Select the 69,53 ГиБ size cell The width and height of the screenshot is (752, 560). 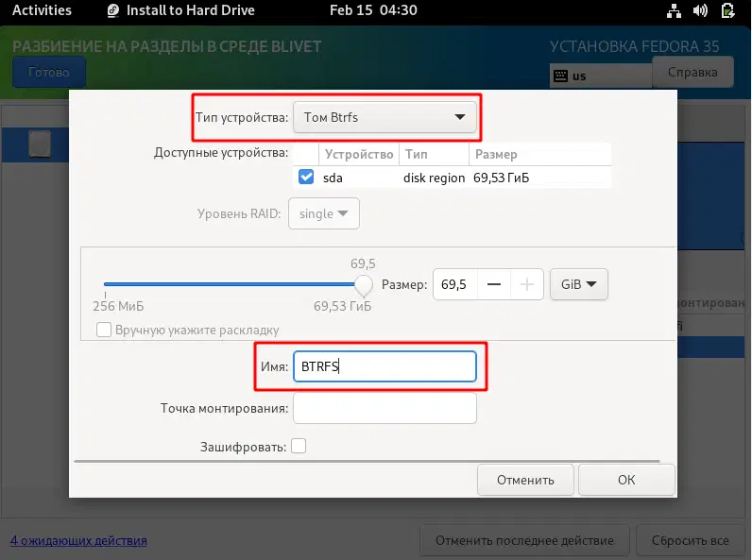(501, 178)
